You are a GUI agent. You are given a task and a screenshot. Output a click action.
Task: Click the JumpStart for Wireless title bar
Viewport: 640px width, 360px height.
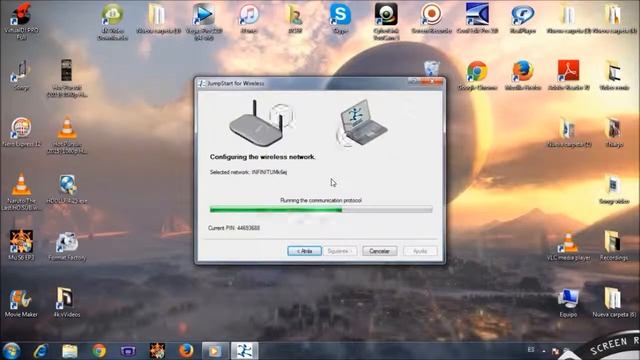[302, 83]
